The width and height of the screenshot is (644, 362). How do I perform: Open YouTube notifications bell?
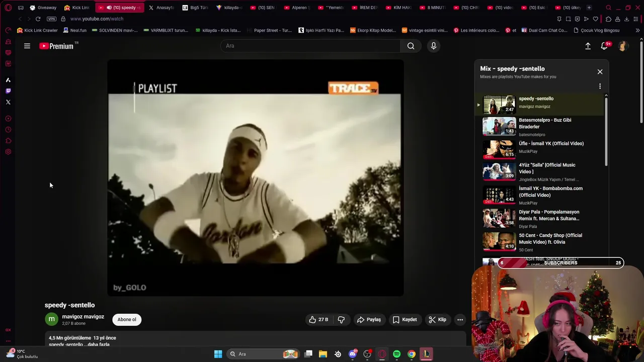604,46
